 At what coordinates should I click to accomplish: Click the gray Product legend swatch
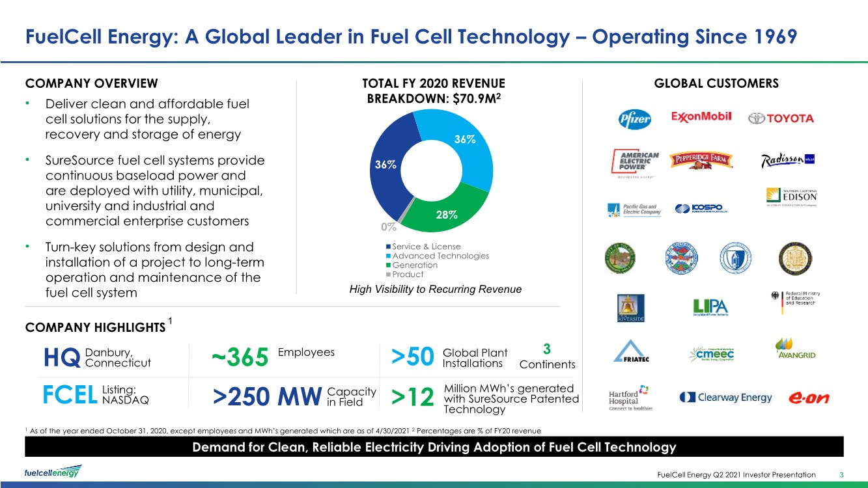[x=389, y=275]
